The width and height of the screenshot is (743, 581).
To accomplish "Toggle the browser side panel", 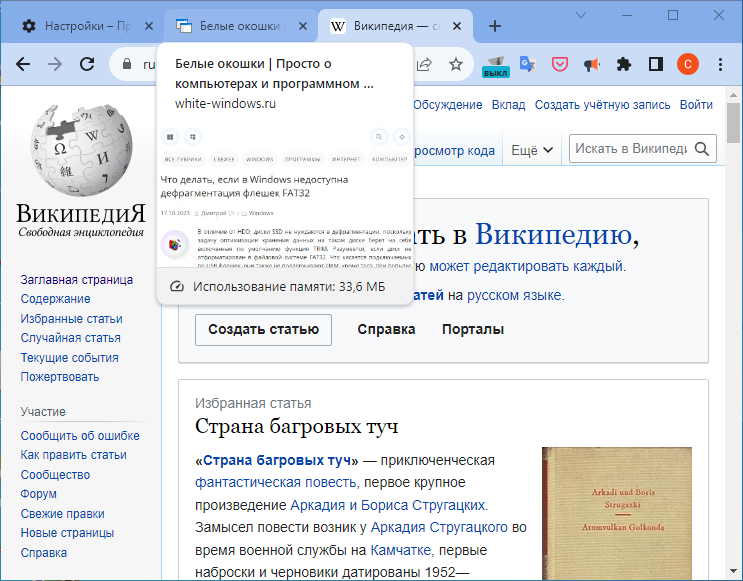I will [x=656, y=64].
